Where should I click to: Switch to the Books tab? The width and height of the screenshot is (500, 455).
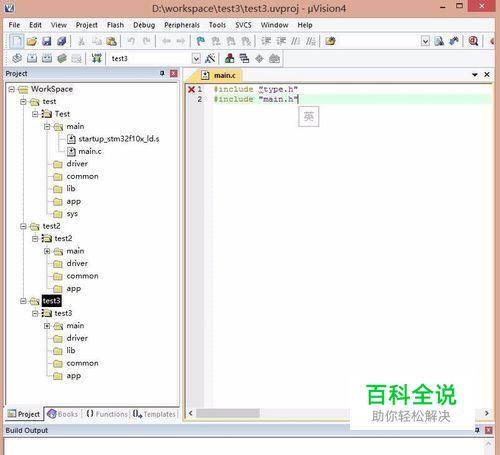[63, 414]
